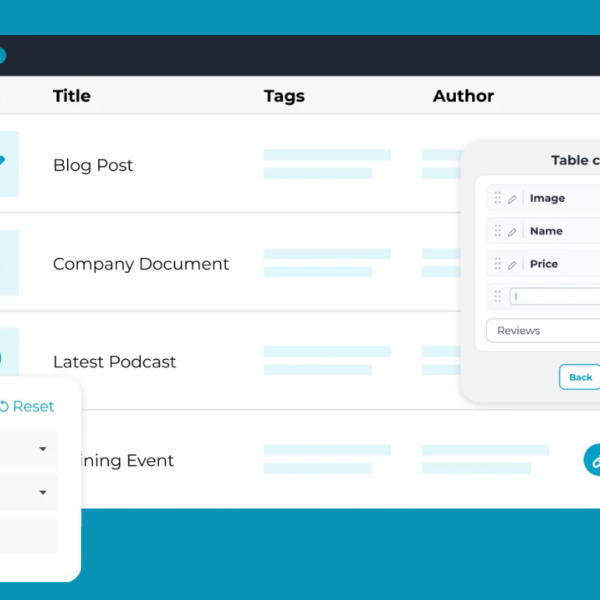Image resolution: width=600 pixels, height=600 pixels.
Task: Click the Image column label
Action: coord(547,198)
